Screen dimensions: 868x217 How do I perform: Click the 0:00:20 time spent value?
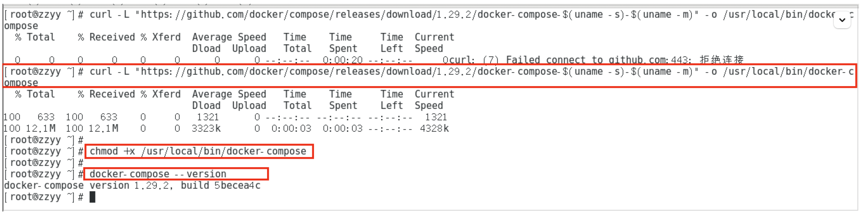tap(343, 60)
